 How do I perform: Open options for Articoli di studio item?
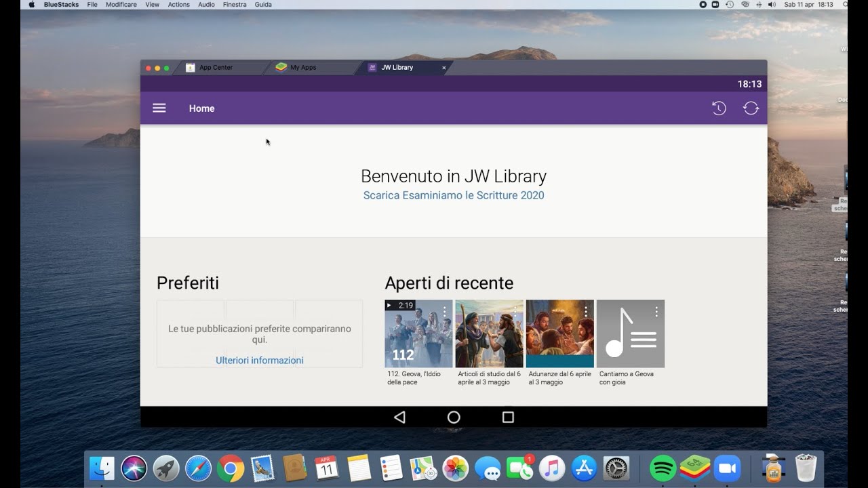coord(515,311)
